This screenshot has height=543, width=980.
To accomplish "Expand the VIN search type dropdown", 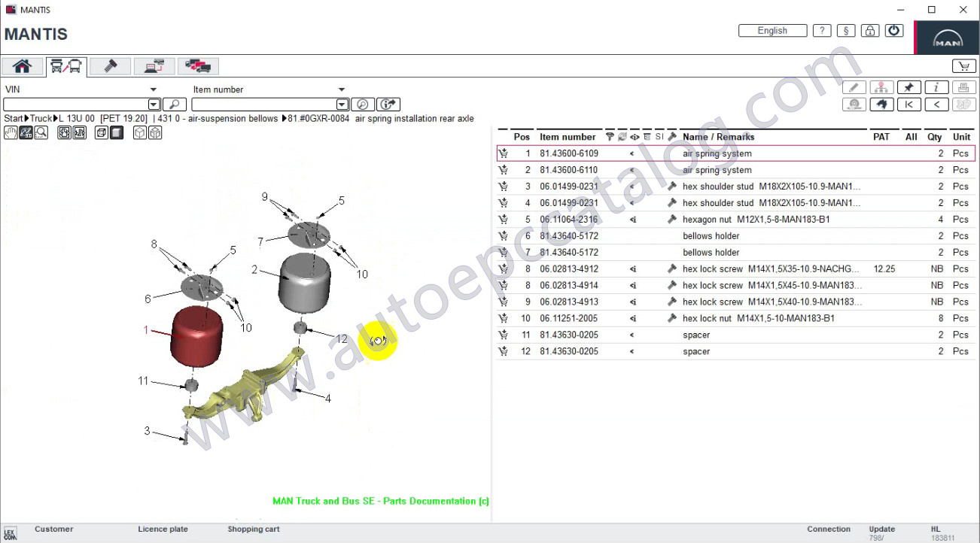I will tap(154, 89).
